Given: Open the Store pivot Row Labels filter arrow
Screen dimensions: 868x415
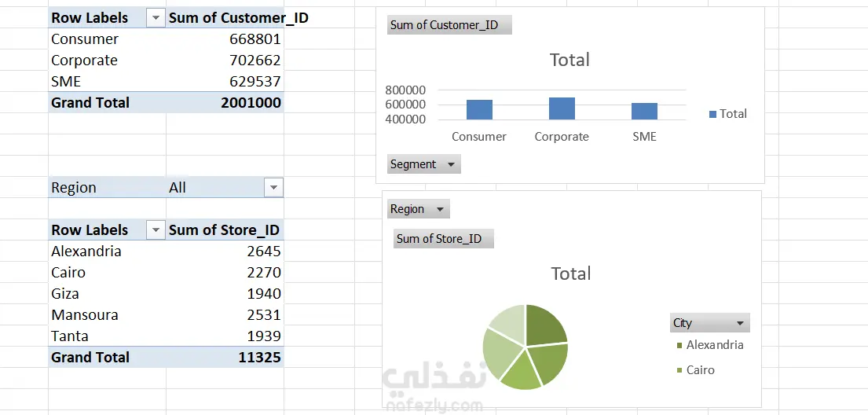Looking at the screenshot, I should pos(156,230).
